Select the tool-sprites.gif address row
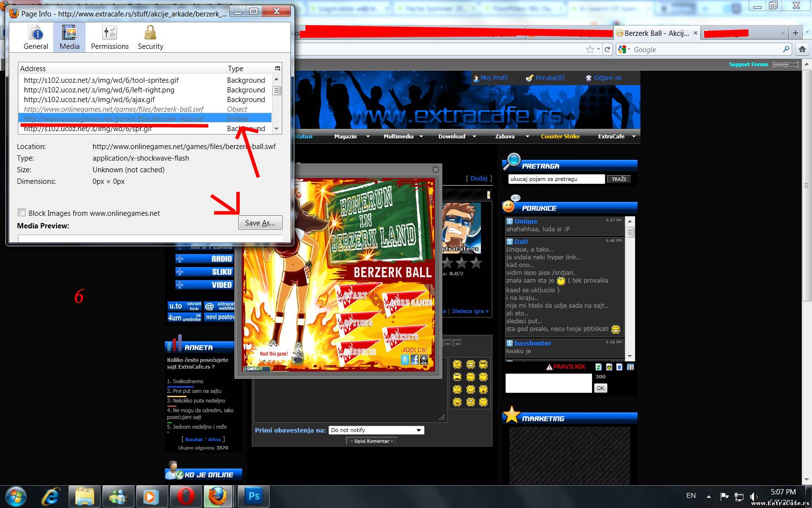812x508 pixels. [x=145, y=80]
